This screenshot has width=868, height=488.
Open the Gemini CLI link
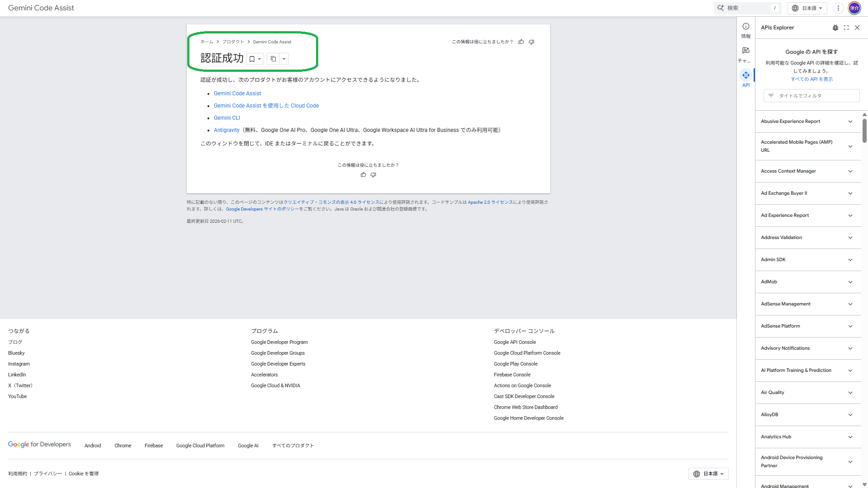tap(226, 118)
